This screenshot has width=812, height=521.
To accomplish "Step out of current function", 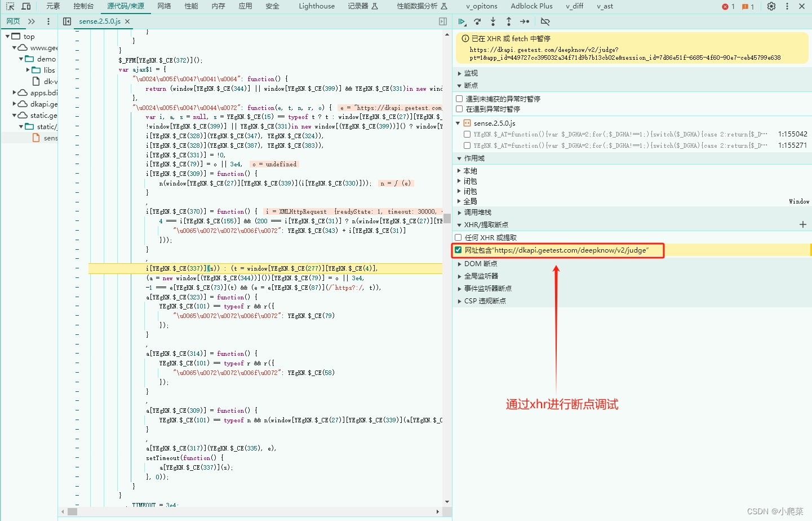I will tap(509, 21).
